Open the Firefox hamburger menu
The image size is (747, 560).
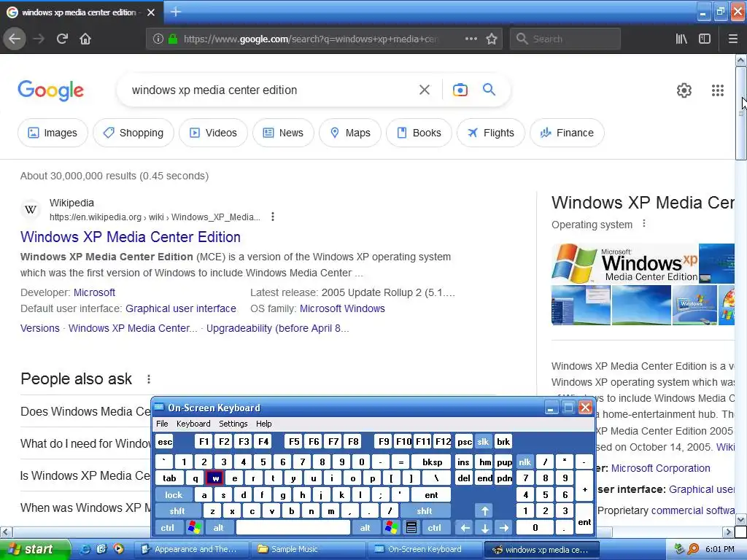(733, 39)
